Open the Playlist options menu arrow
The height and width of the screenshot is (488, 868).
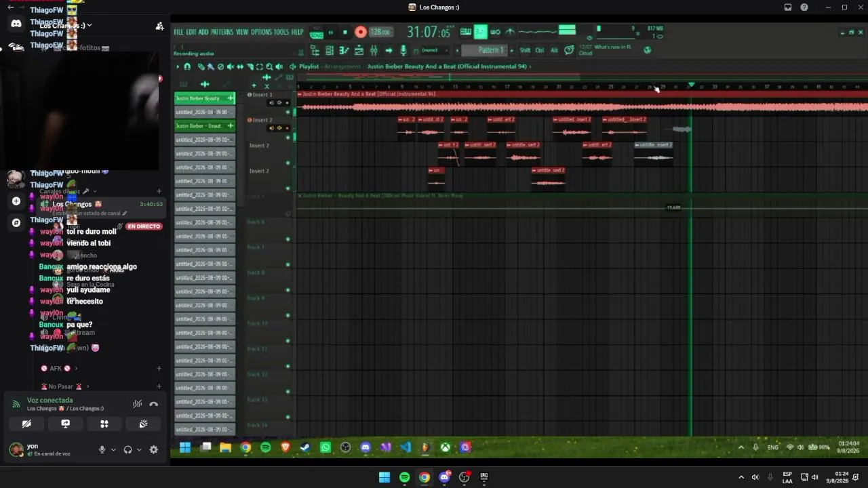point(178,66)
